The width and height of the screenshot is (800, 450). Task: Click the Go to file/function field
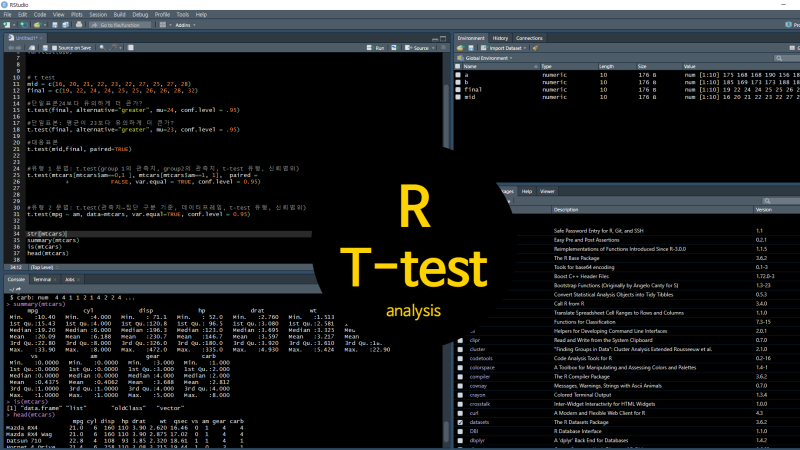point(120,25)
